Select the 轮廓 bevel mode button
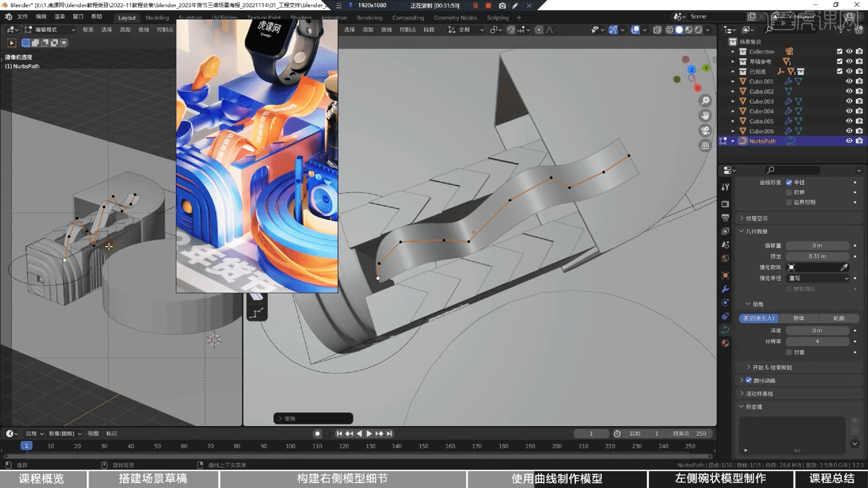 point(839,319)
